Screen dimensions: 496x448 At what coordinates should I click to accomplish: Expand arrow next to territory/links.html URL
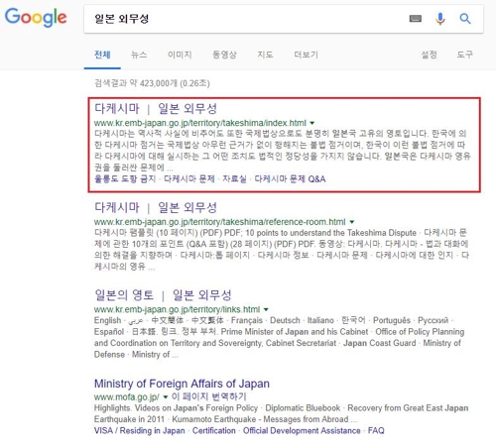click(266, 310)
